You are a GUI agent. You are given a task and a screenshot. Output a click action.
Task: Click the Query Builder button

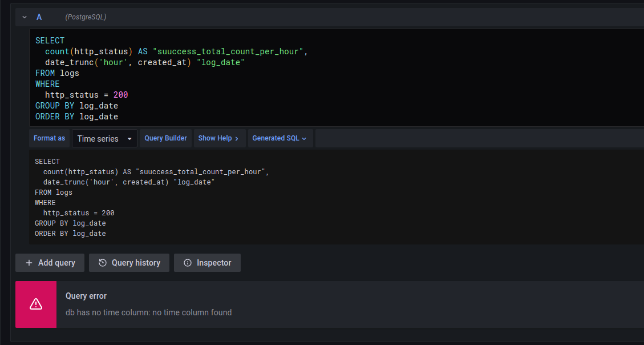coord(165,138)
